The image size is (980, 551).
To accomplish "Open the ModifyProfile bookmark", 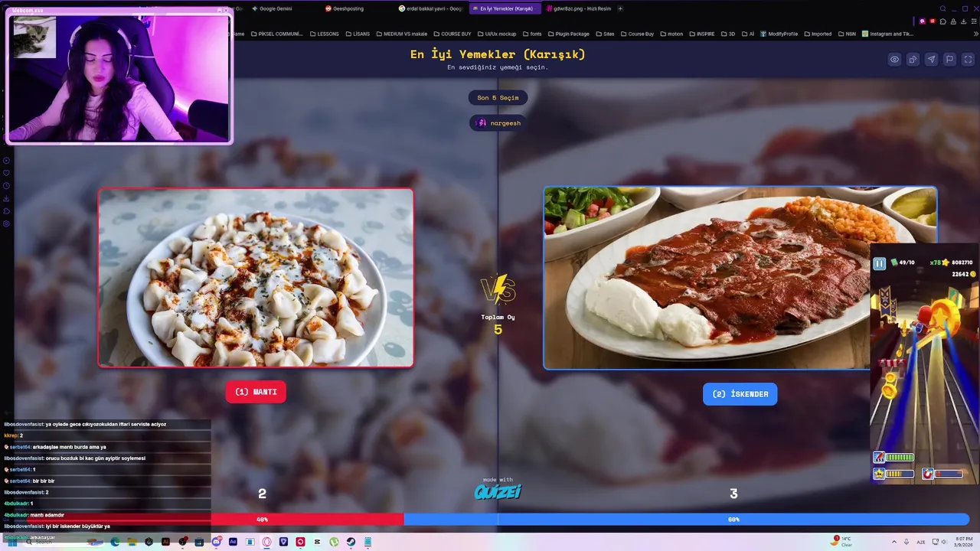I will [x=779, y=34].
